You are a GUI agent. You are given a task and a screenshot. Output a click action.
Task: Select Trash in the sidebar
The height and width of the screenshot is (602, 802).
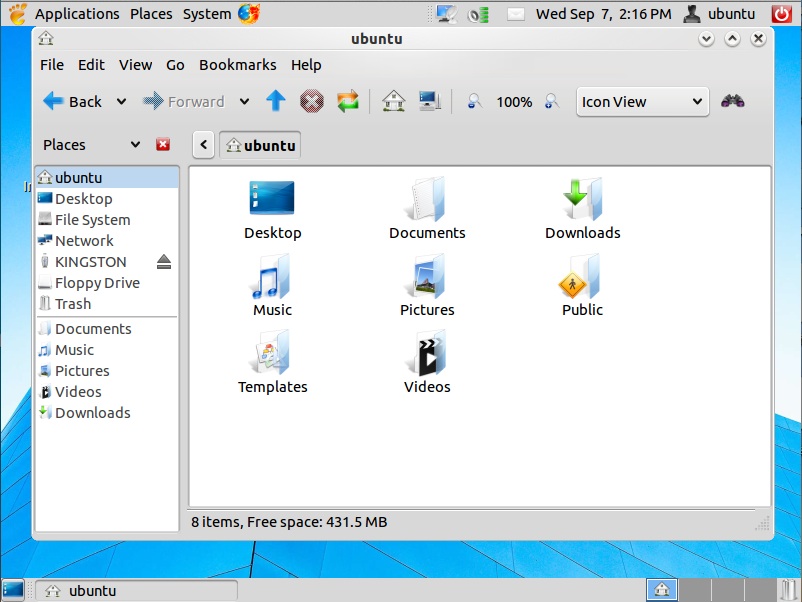107,303
